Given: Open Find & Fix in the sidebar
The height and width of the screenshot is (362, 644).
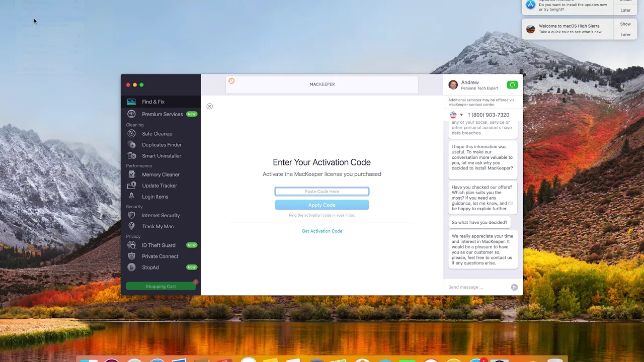Looking at the screenshot, I should pos(160,102).
